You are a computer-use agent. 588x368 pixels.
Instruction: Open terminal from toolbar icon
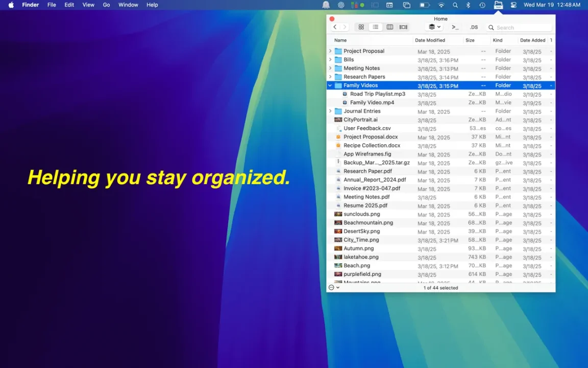pyautogui.click(x=455, y=28)
